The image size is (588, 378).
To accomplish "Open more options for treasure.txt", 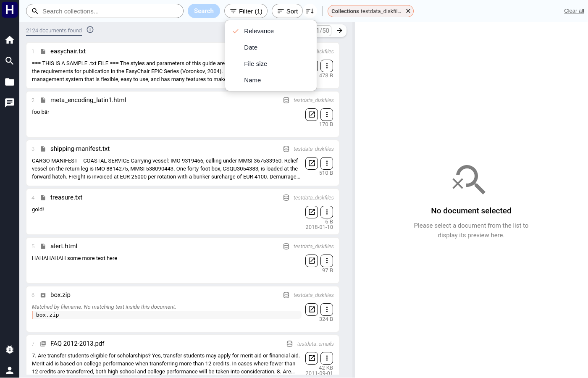I will point(327,212).
